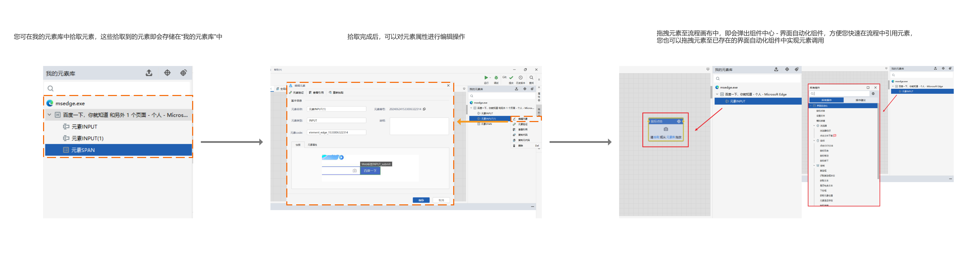Viewport: 980px width, 253px height.
Task: Collapse 百度一下 - 个人 - Microsoft Edge node beside canvas
Action: pos(717,94)
